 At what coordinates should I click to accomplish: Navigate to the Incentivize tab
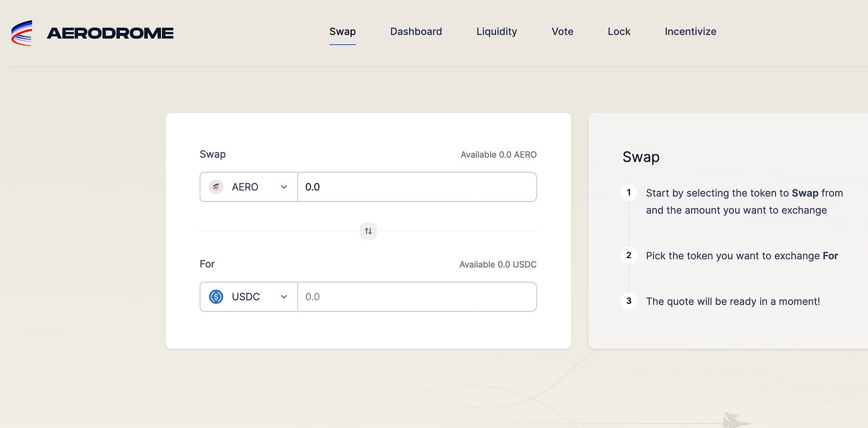[690, 32]
